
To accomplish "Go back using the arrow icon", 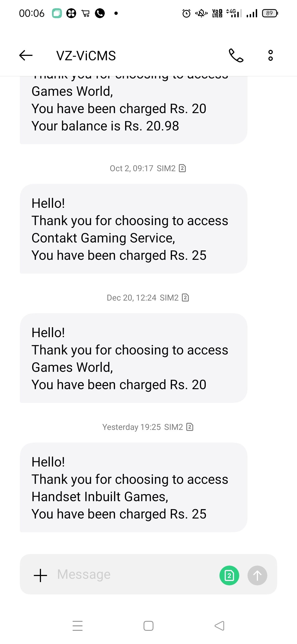I will tap(26, 55).
